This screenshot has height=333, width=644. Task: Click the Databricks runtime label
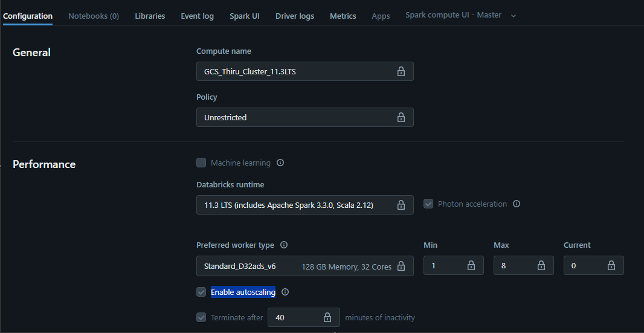tap(230, 184)
